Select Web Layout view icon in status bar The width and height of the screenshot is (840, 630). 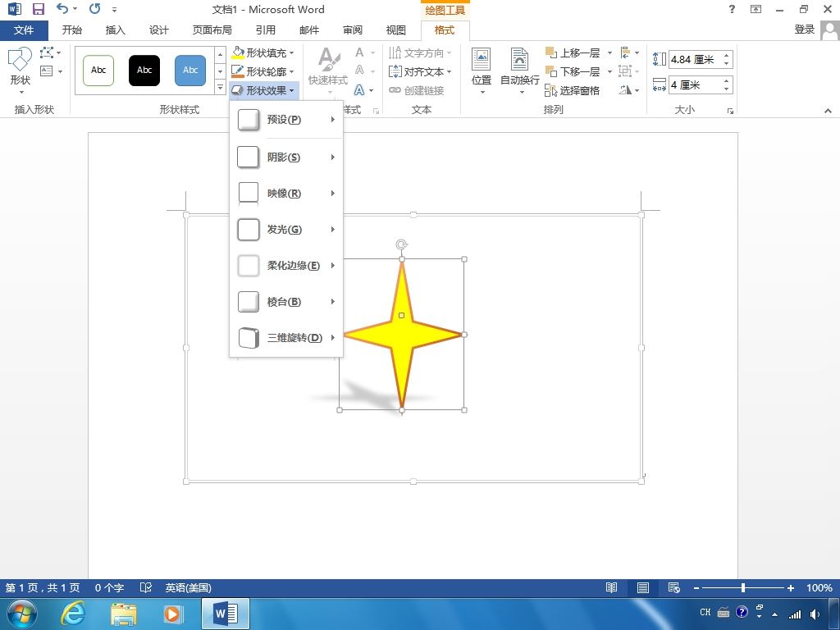tap(673, 588)
